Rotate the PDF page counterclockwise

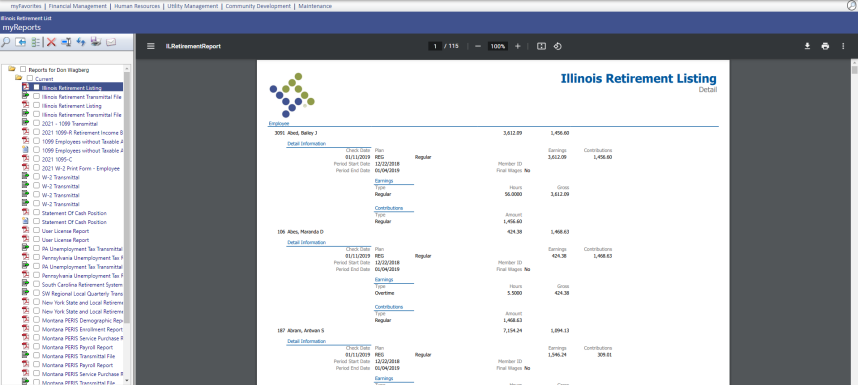558,46
